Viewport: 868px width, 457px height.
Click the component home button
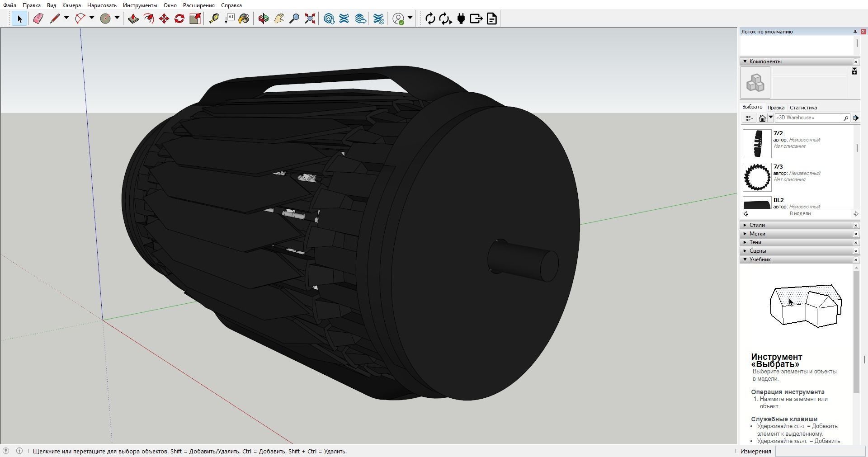(762, 118)
